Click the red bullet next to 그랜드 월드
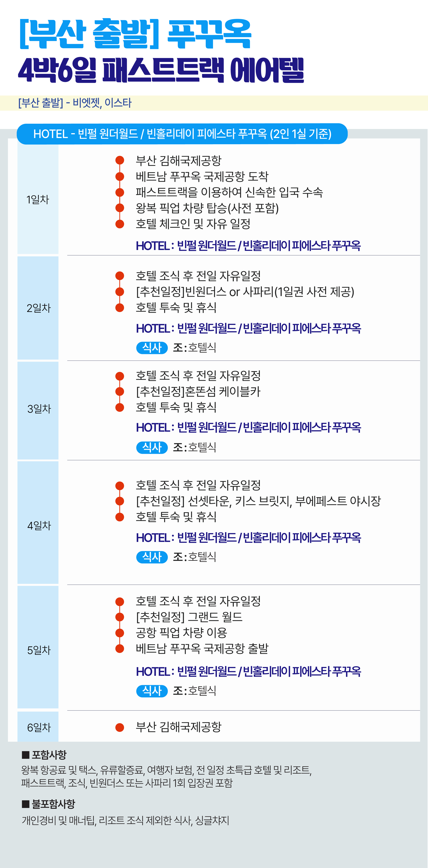The width and height of the screenshot is (428, 868). click(120, 617)
